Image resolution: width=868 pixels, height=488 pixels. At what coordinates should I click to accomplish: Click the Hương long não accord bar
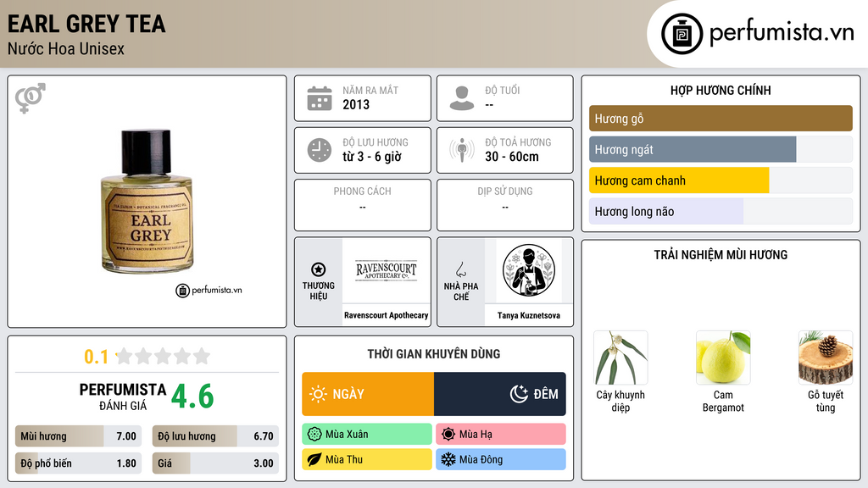tap(721, 211)
